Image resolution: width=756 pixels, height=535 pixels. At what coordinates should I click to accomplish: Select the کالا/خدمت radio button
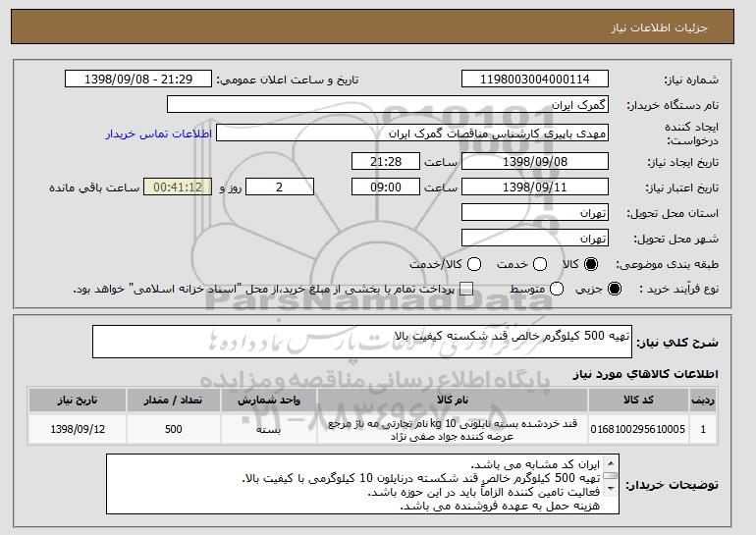coord(474,264)
